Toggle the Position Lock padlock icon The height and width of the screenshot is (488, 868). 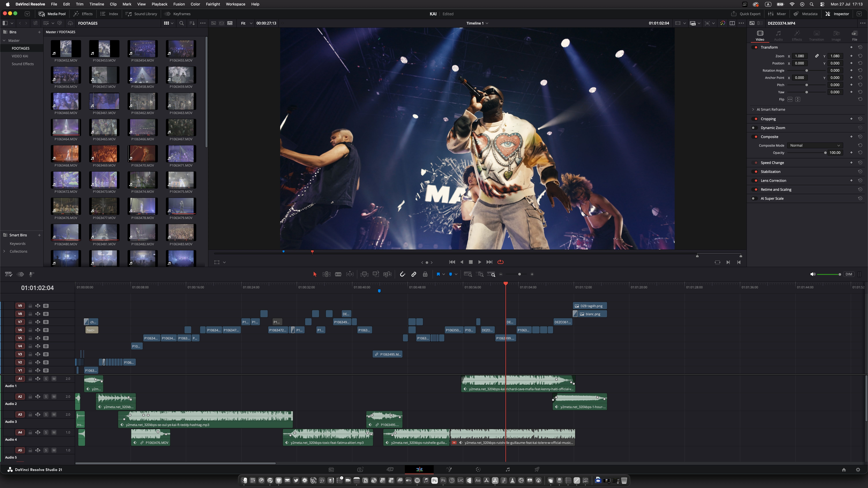(x=425, y=274)
